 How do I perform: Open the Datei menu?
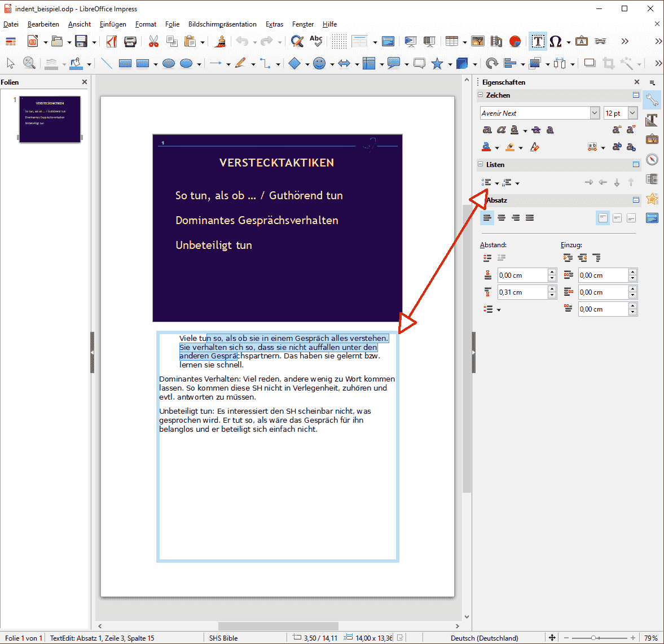pyautogui.click(x=11, y=24)
